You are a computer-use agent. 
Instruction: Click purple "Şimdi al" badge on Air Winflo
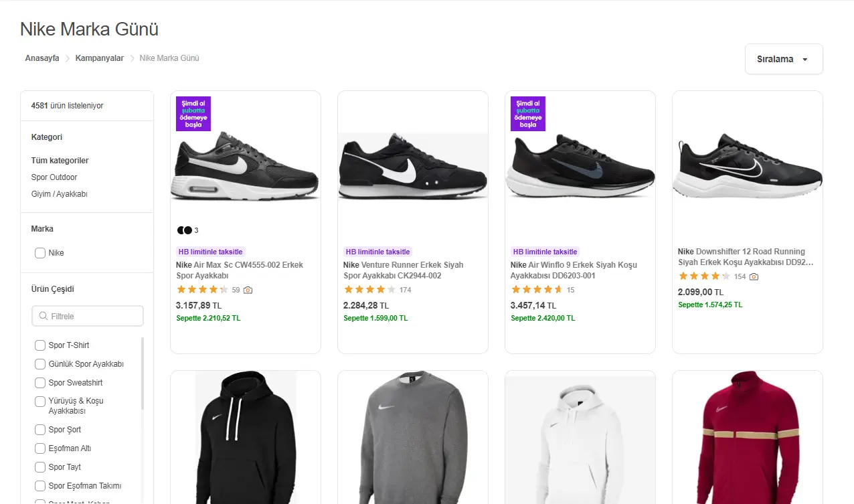(528, 114)
